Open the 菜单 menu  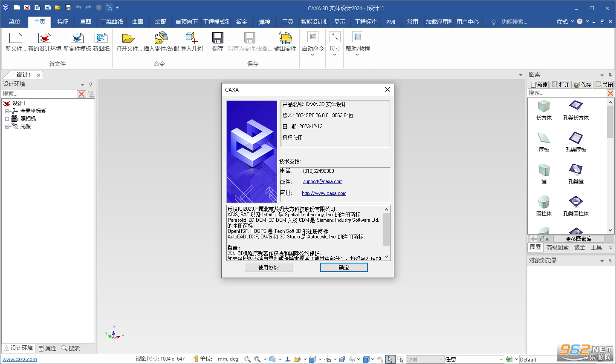point(14,22)
